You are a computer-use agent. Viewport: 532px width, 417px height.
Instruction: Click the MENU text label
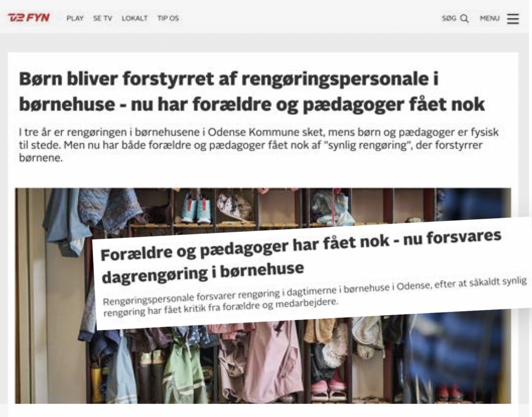click(489, 18)
